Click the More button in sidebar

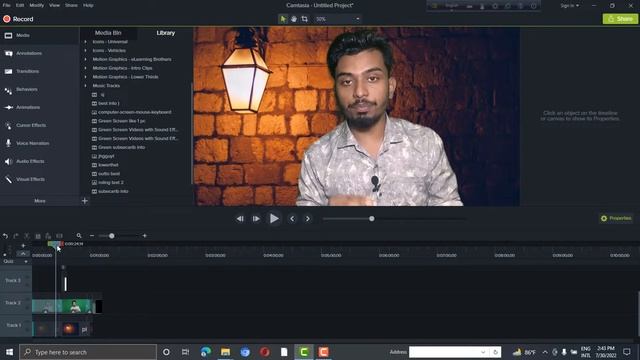point(40,201)
